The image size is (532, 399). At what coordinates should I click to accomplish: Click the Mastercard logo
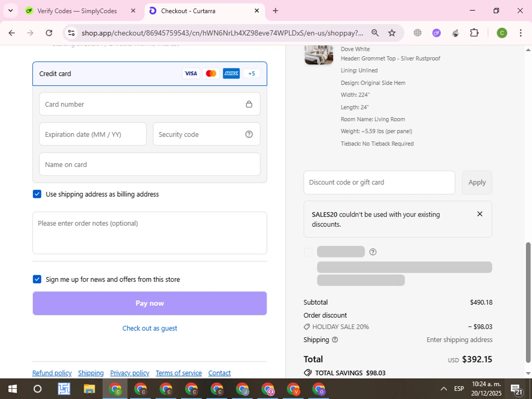click(211, 73)
